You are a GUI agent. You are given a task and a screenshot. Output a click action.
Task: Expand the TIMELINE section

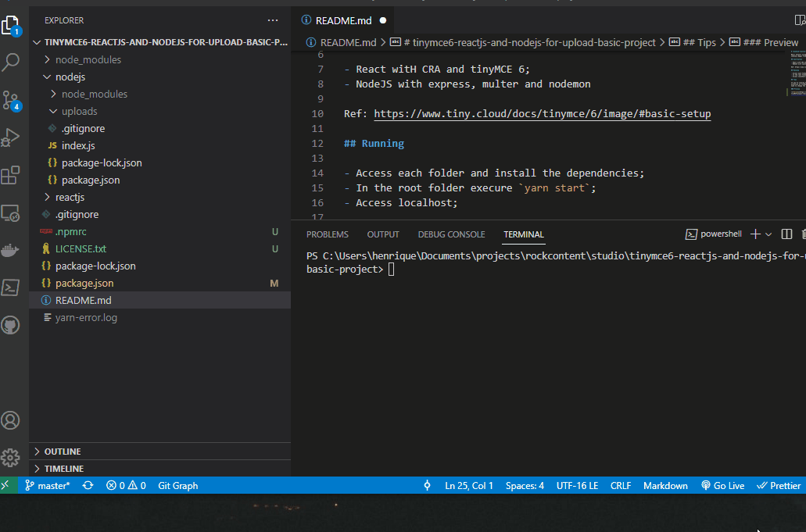pos(159,469)
